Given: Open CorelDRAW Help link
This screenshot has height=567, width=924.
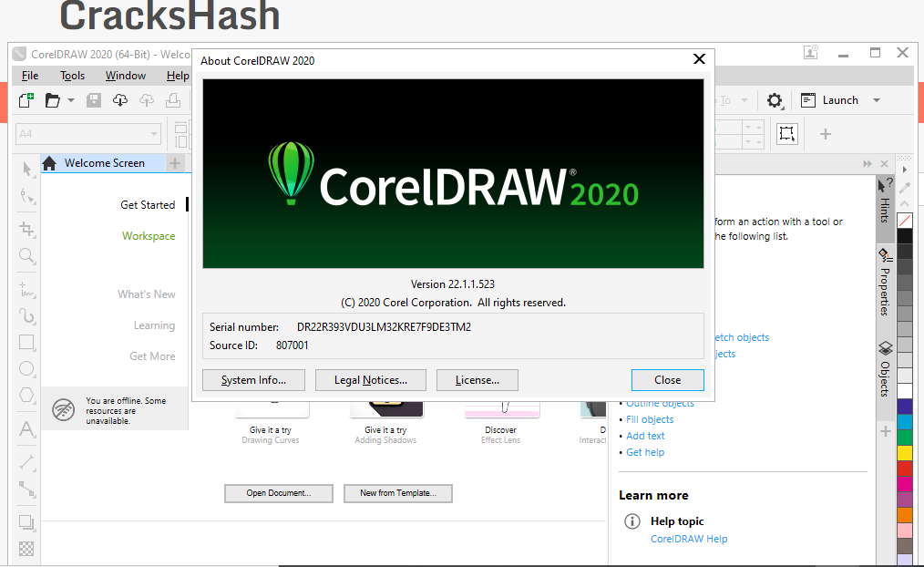Looking at the screenshot, I should click(689, 539).
